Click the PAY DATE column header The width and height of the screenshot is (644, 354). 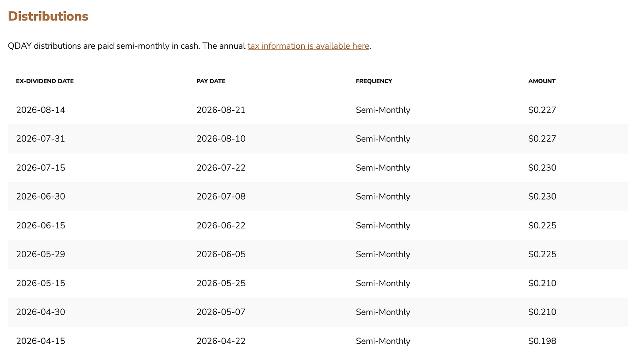click(x=211, y=81)
